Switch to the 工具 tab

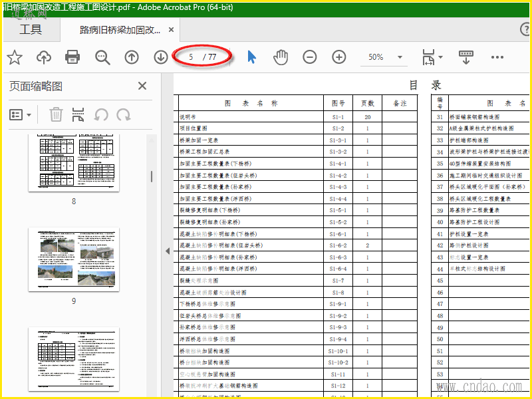(31, 29)
